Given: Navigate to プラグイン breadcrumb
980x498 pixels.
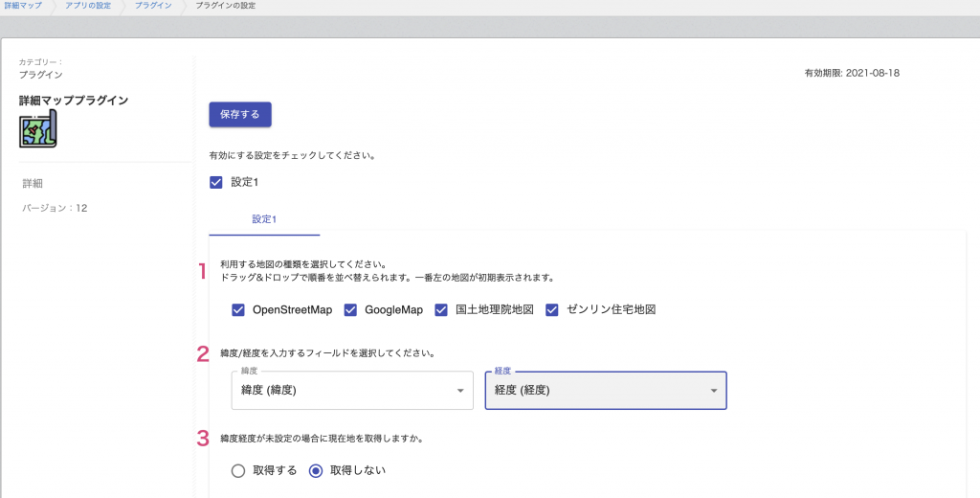Looking at the screenshot, I should tap(153, 5).
